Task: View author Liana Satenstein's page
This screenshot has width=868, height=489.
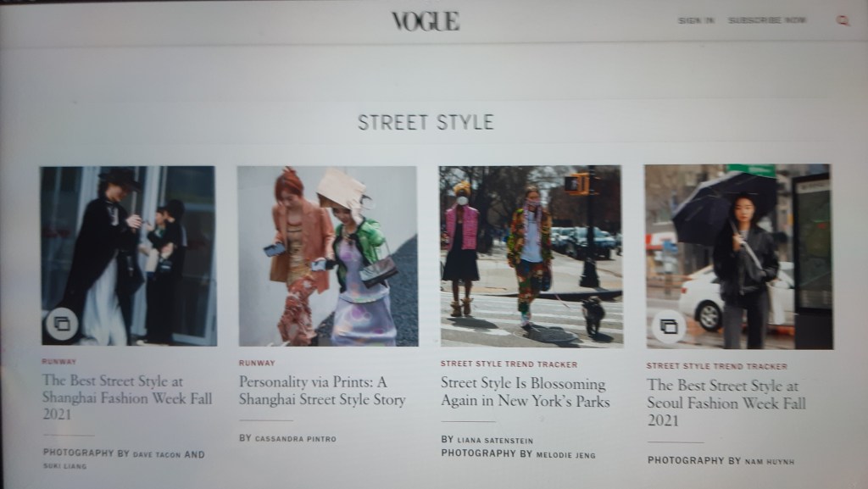Action: [x=495, y=441]
